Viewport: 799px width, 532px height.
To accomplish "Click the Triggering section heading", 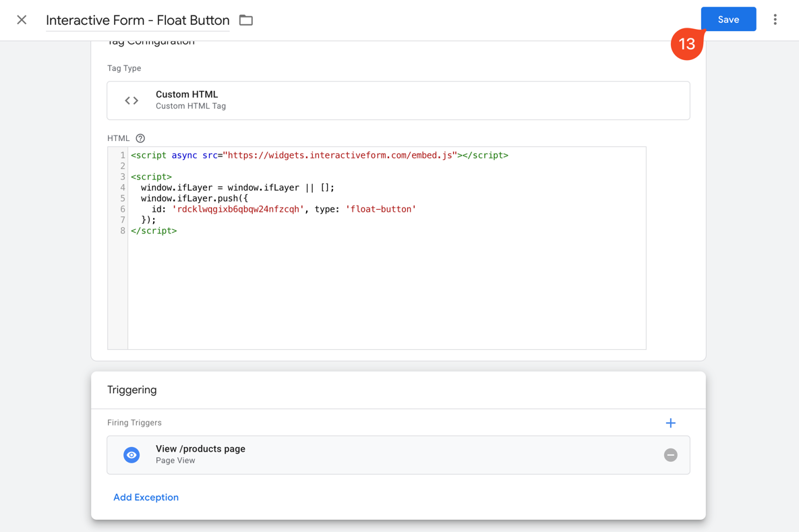I will [131, 390].
